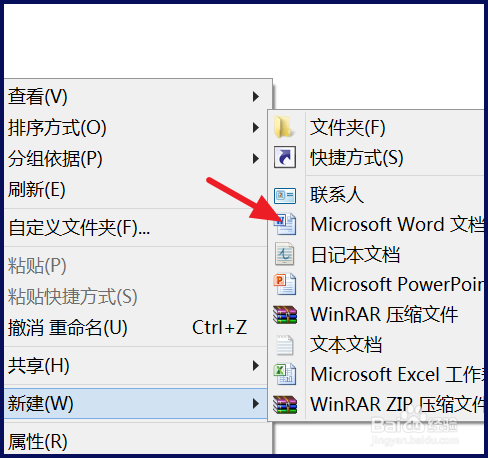Click the journal document icon
Image resolution: width=488 pixels, height=458 pixels.
pos(284,254)
